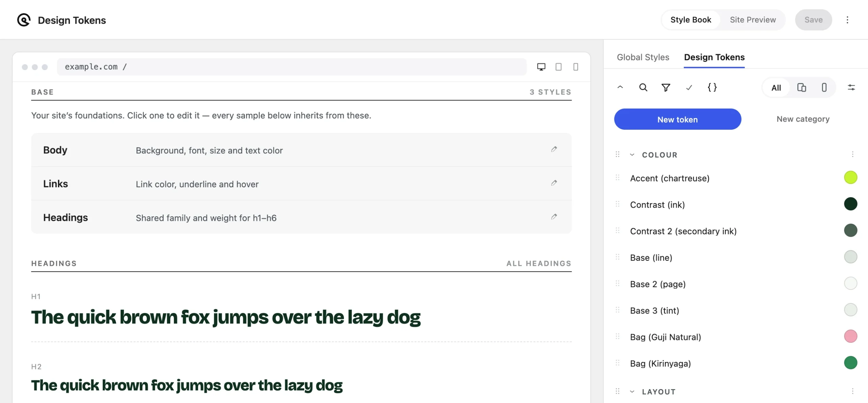Image resolution: width=868 pixels, height=403 pixels.
Task: Click the example.com address field
Action: coord(292,67)
